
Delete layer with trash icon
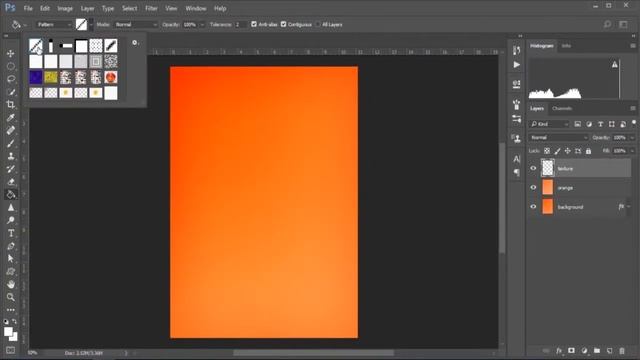point(622,351)
